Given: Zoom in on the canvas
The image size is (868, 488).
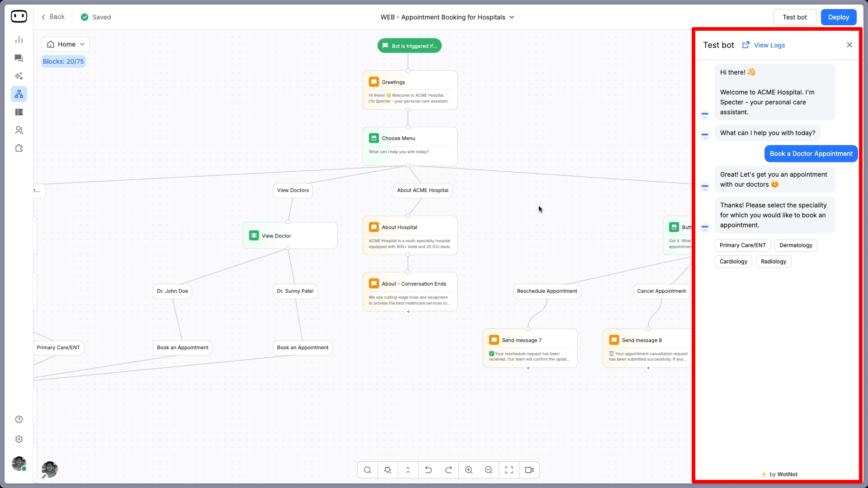Looking at the screenshot, I should click(469, 470).
